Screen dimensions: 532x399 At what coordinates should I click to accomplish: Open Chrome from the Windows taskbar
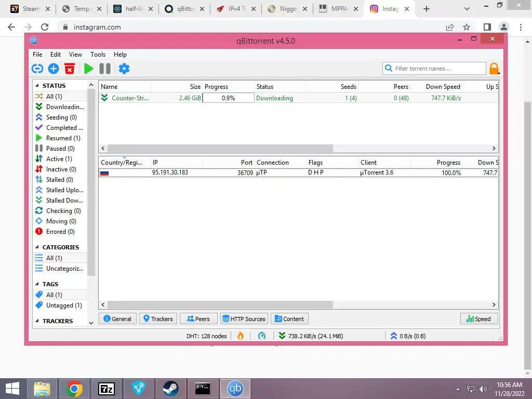74,389
